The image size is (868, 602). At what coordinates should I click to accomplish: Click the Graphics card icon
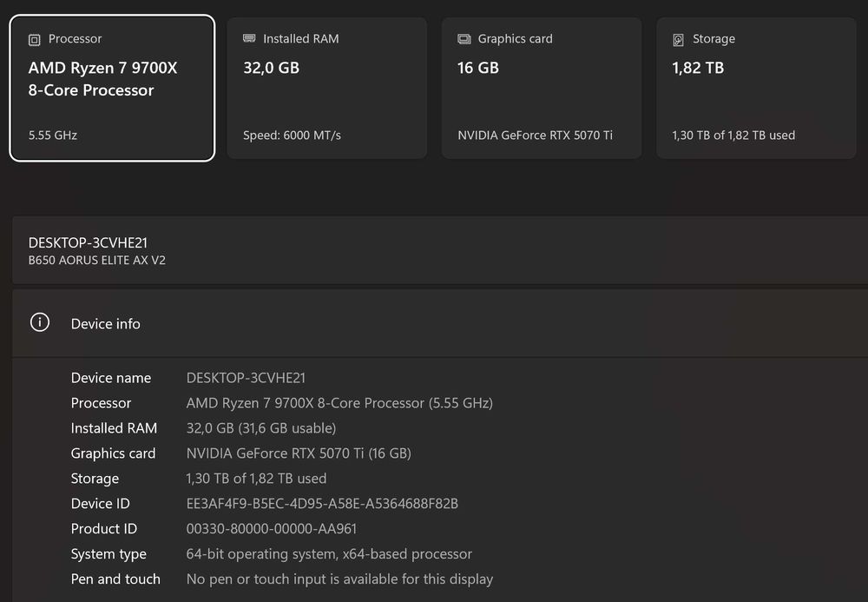[x=464, y=39]
